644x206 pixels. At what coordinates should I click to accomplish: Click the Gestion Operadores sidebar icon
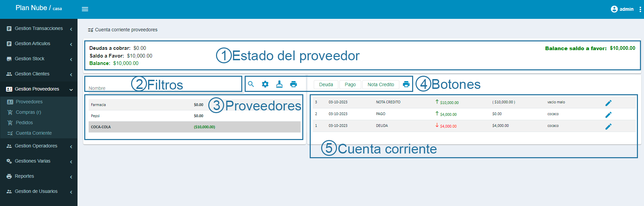9,146
